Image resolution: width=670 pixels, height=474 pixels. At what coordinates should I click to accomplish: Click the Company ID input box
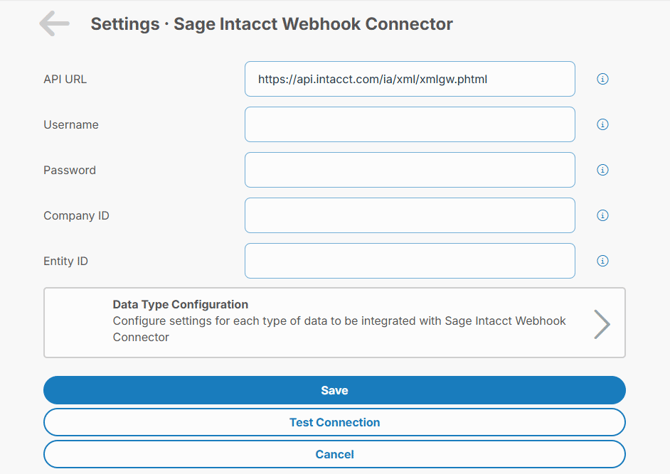pos(409,215)
